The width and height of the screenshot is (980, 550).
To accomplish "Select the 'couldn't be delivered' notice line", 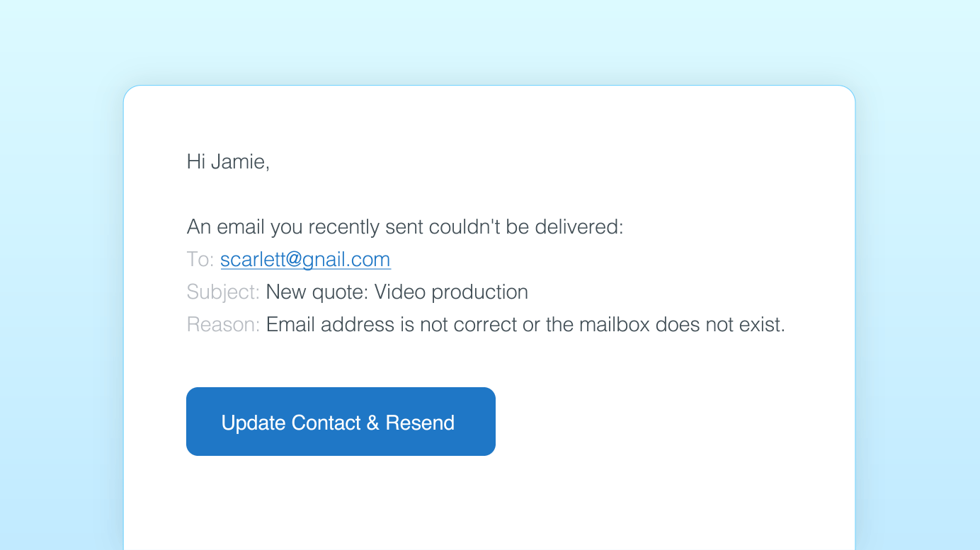I will 405,227.
